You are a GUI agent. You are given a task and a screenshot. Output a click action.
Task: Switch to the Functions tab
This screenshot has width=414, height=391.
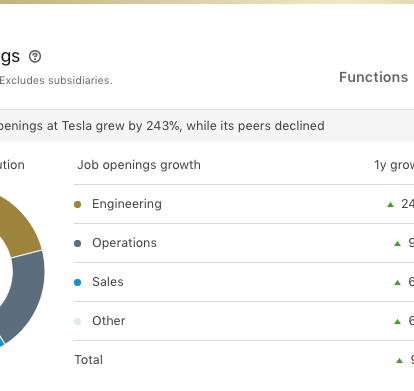[373, 77]
